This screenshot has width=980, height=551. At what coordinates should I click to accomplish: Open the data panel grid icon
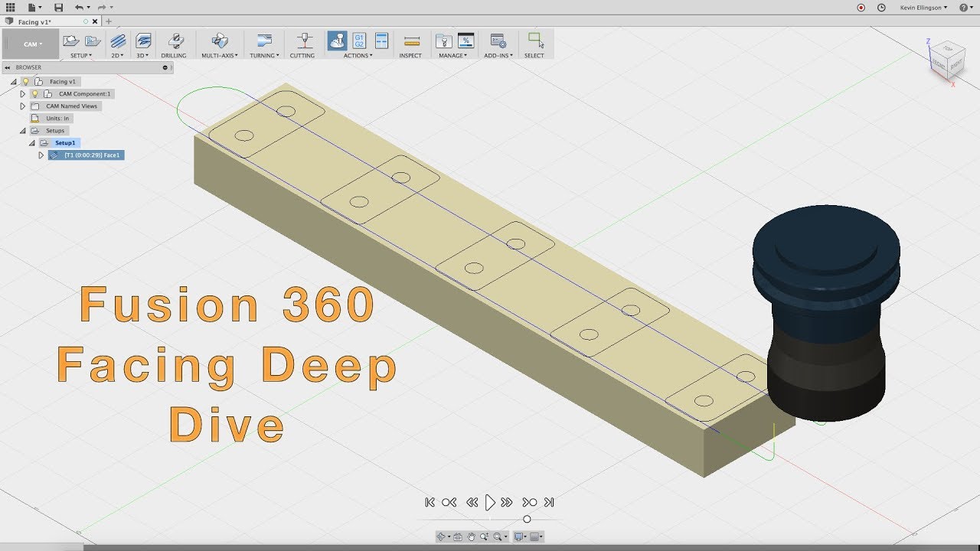coord(10,7)
